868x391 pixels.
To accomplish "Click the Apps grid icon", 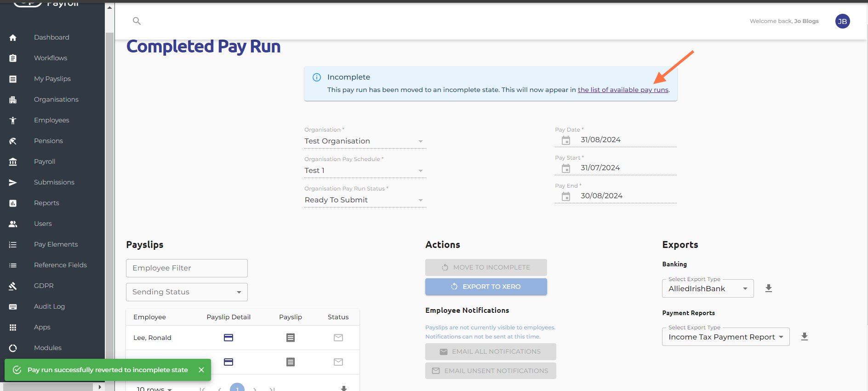I will [x=13, y=328].
